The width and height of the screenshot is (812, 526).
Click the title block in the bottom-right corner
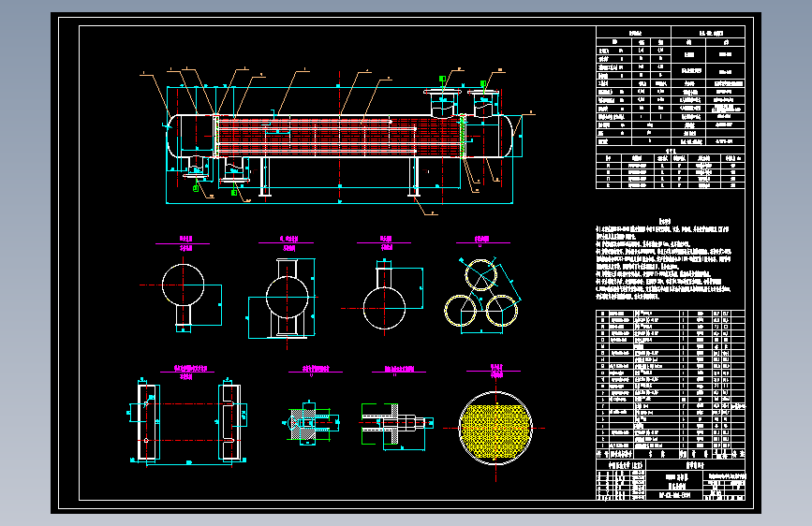671,479
